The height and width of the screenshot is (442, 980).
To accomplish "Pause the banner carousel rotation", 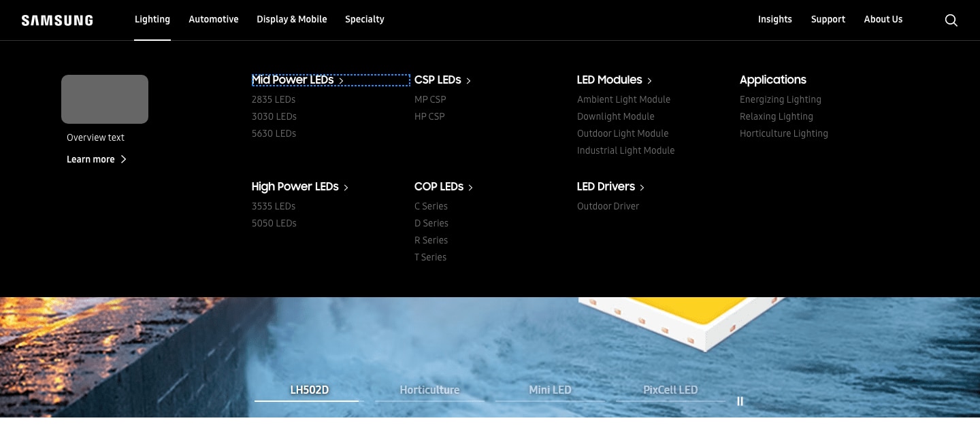I will [x=740, y=401].
